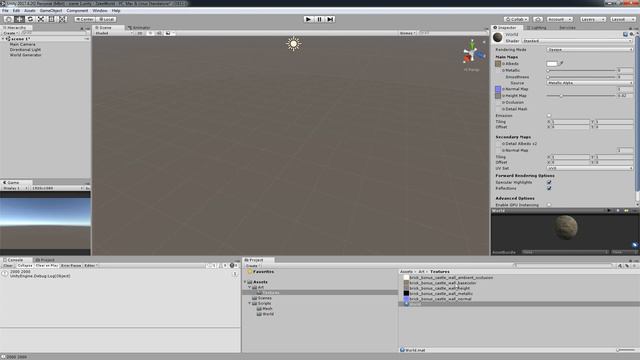The height and width of the screenshot is (360, 640).
Task: Click the Albedo color swatch
Action: click(x=552, y=64)
